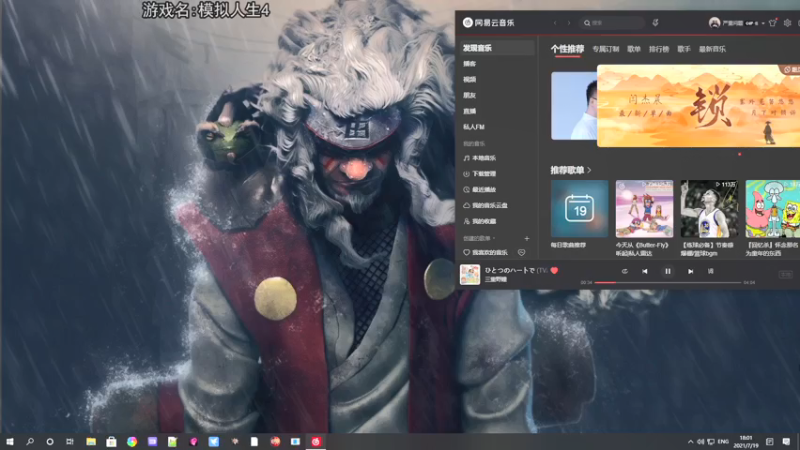Collapse the created playlists section arrow
The width and height of the screenshot is (800, 450).
click(493, 238)
